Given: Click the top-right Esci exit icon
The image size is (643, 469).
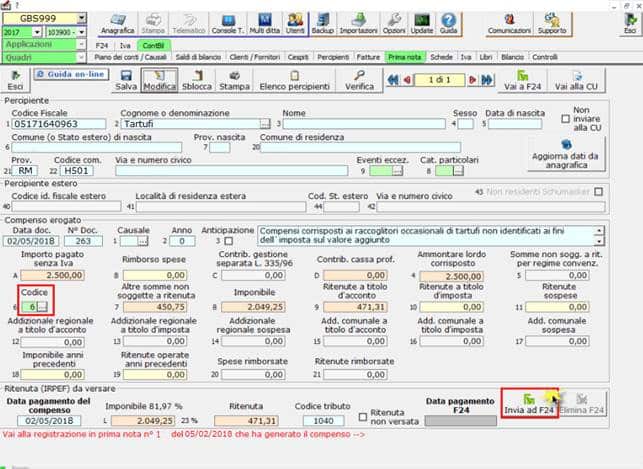Looking at the screenshot, I should [630, 24].
